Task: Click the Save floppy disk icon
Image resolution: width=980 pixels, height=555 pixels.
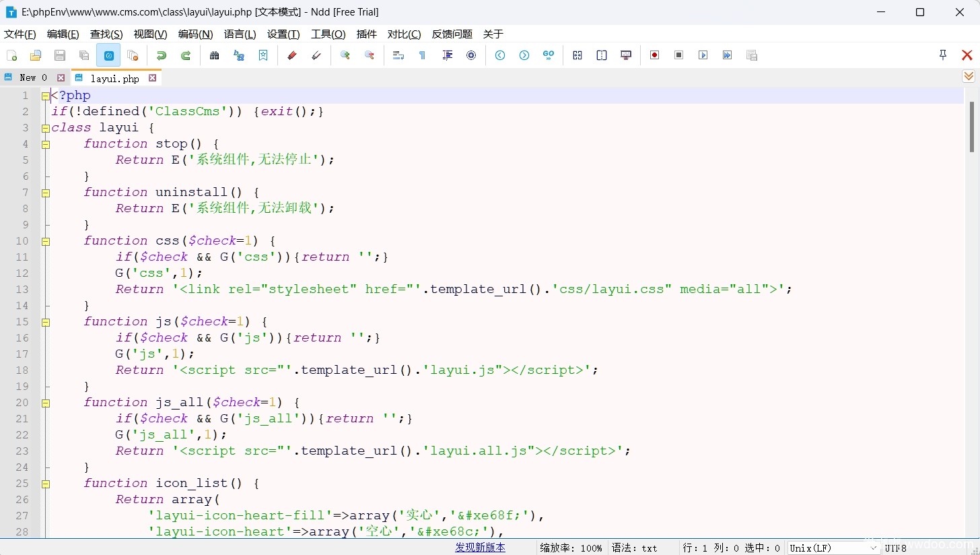Action: pyautogui.click(x=60, y=55)
